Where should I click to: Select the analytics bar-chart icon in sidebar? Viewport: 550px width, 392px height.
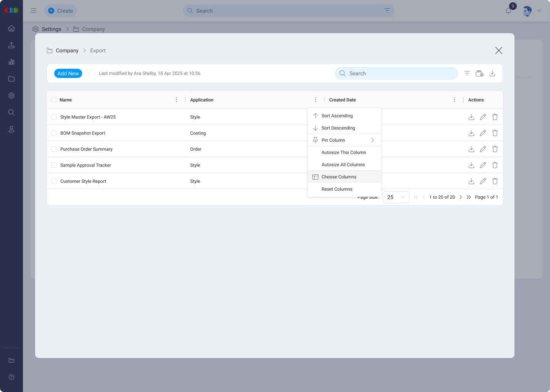coord(11,62)
